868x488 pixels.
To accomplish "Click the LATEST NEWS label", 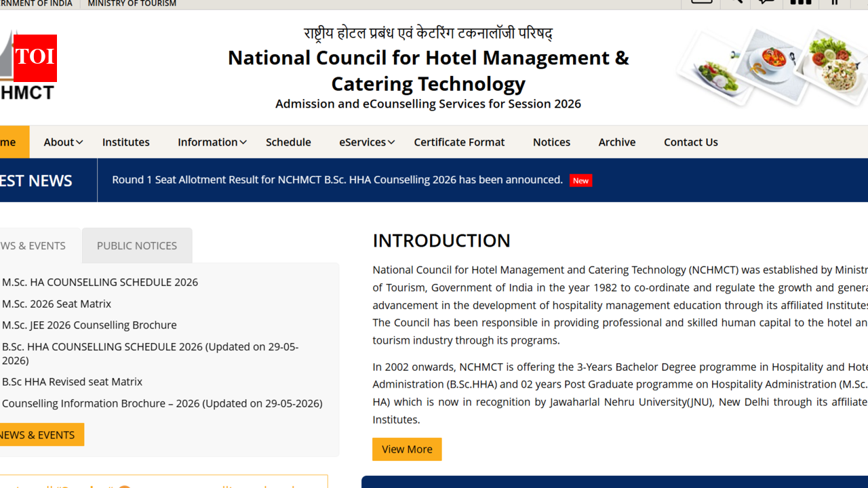I will (36, 180).
